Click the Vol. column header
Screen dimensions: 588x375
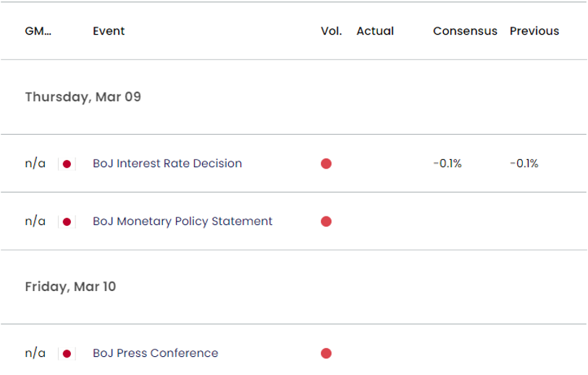[331, 31]
